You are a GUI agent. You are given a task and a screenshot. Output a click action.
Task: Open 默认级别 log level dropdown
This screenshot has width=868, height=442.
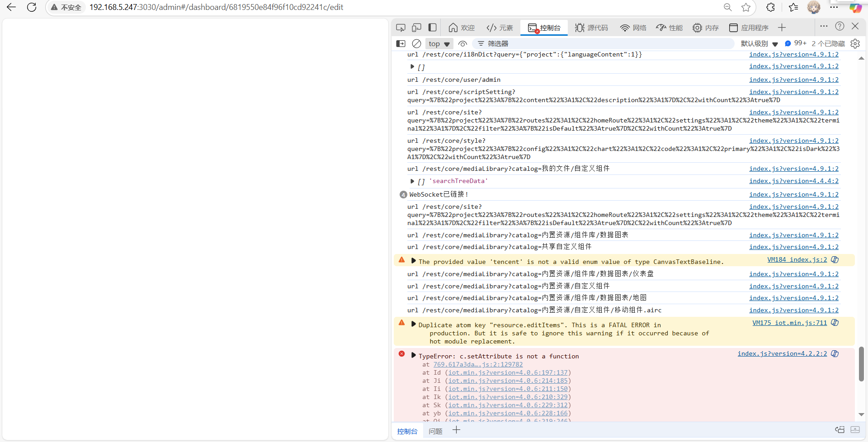tap(759, 43)
